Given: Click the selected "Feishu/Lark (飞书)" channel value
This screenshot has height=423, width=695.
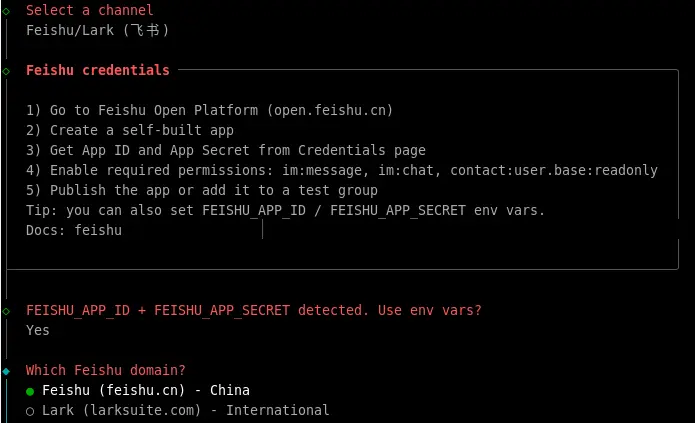Looking at the screenshot, I should point(98,30).
